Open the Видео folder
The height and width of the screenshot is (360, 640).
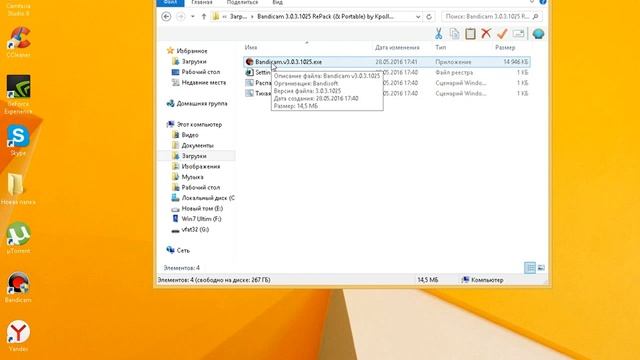tap(190, 135)
